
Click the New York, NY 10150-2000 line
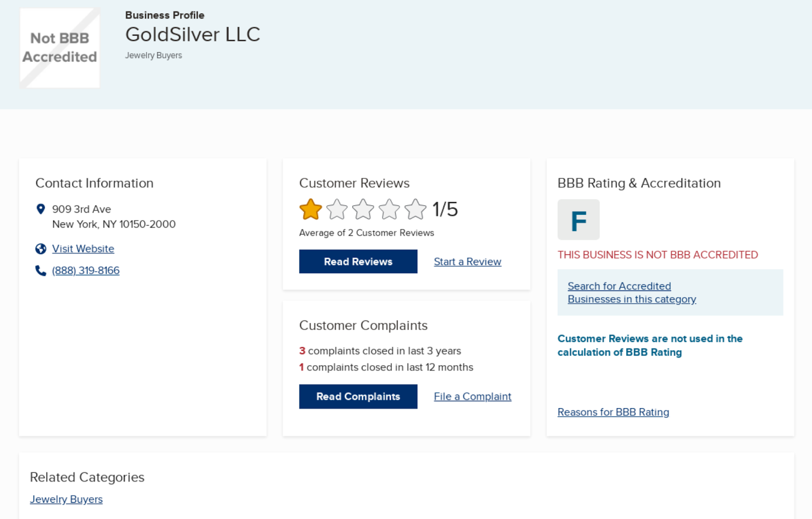coord(114,224)
